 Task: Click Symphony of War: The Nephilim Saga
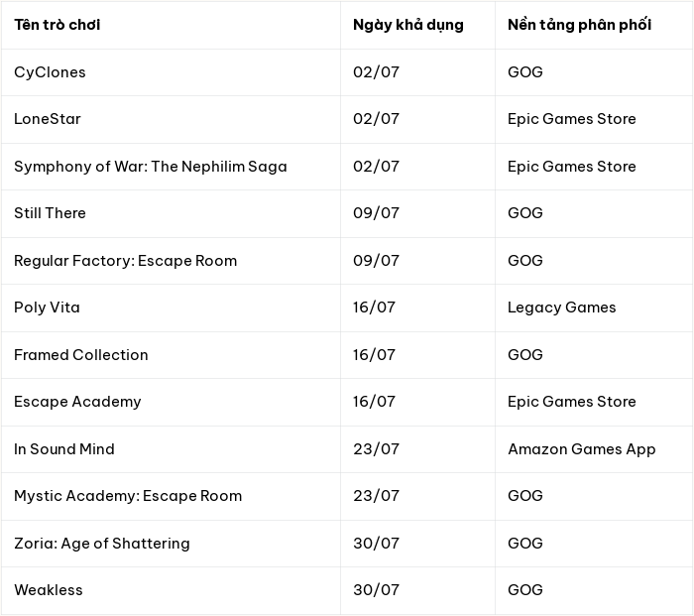(x=151, y=167)
